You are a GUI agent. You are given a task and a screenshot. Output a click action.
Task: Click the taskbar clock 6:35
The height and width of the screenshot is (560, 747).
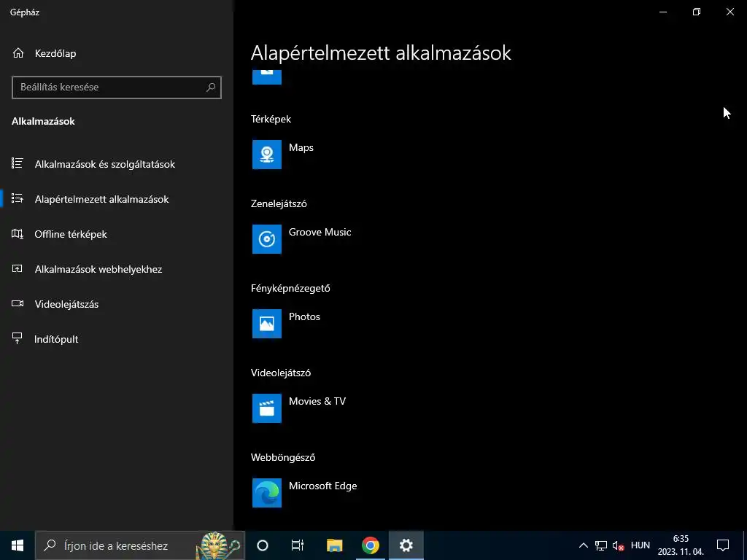tap(681, 545)
